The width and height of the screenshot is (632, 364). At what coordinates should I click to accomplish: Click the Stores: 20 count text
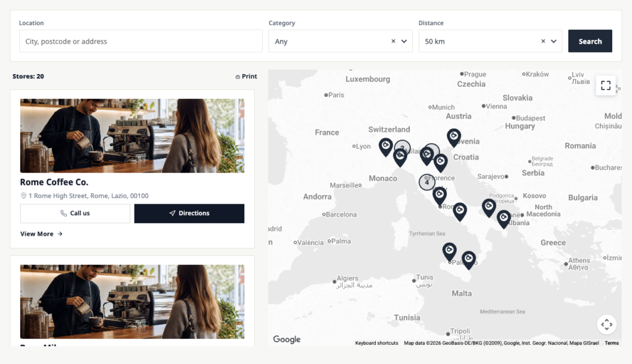(x=28, y=76)
